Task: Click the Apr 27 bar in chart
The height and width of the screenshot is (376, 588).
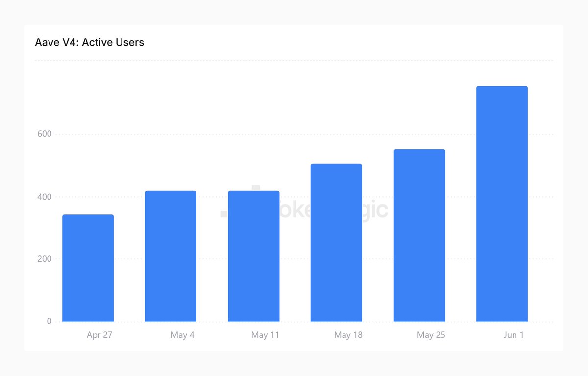Action: pyautogui.click(x=88, y=268)
